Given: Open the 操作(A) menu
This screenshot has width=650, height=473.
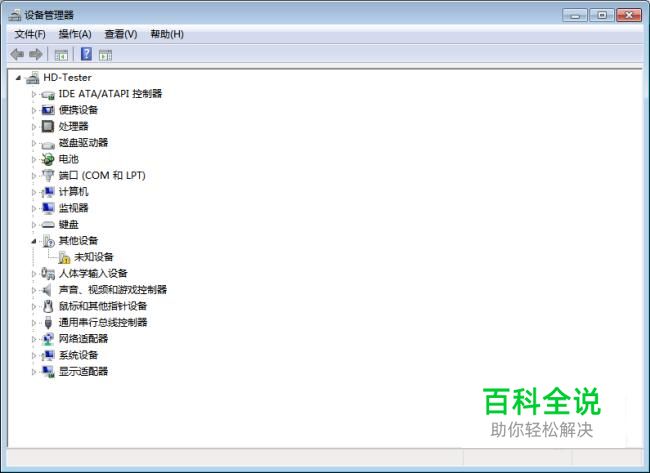Looking at the screenshot, I should [75, 34].
